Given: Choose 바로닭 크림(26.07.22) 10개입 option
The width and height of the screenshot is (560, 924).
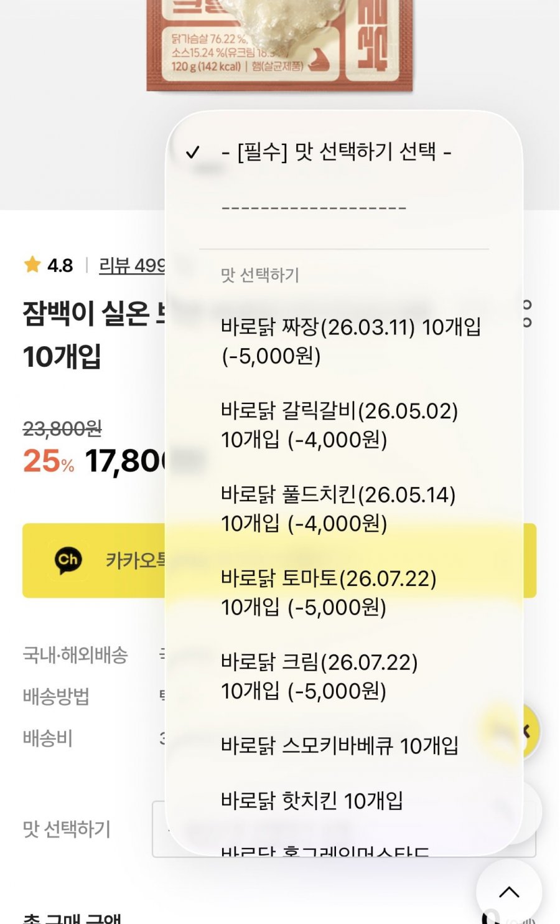Looking at the screenshot, I should coord(319,676).
